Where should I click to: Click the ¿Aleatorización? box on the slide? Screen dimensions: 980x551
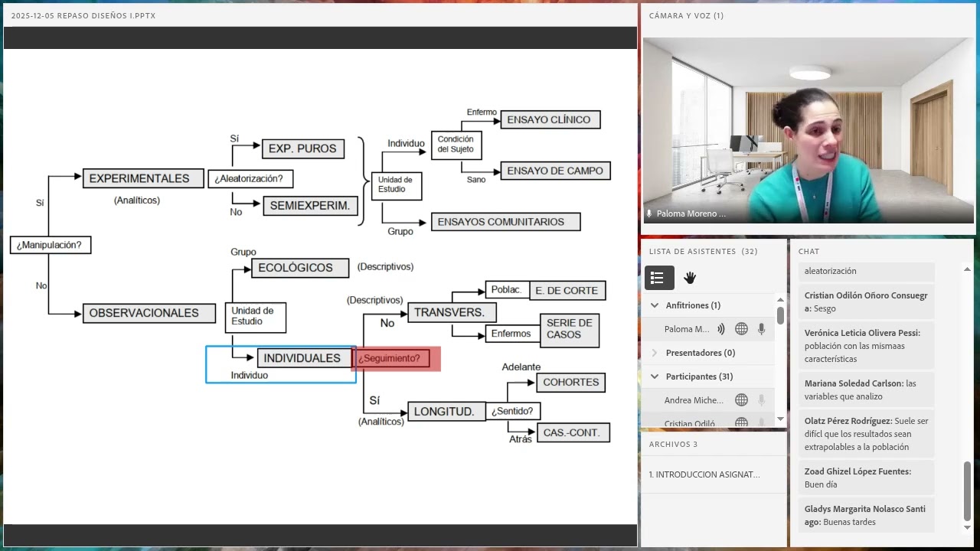pos(251,179)
